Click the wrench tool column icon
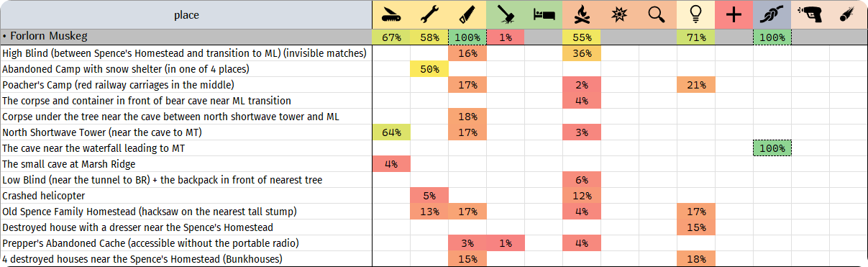This screenshot has width=868, height=267. [x=429, y=15]
